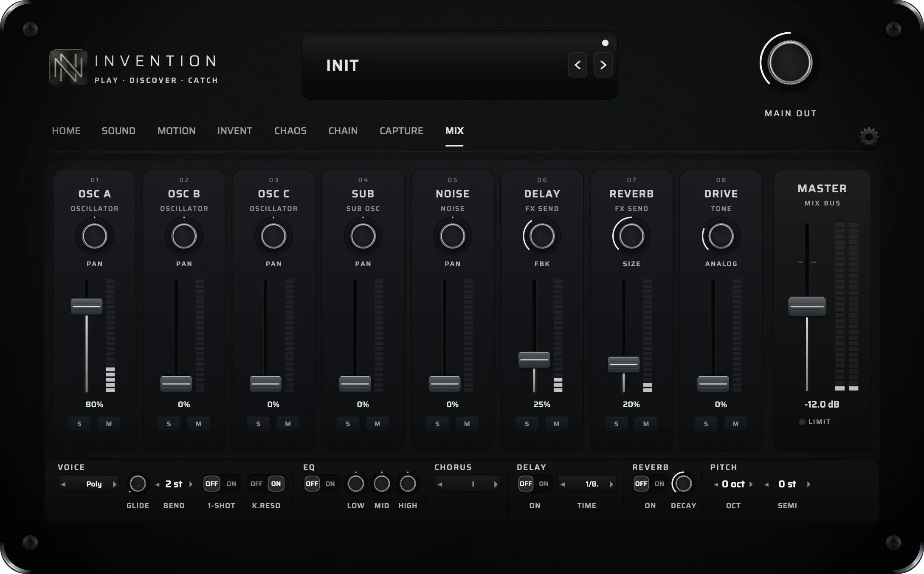
Task: Click the OSC B pan knob
Action: [184, 236]
